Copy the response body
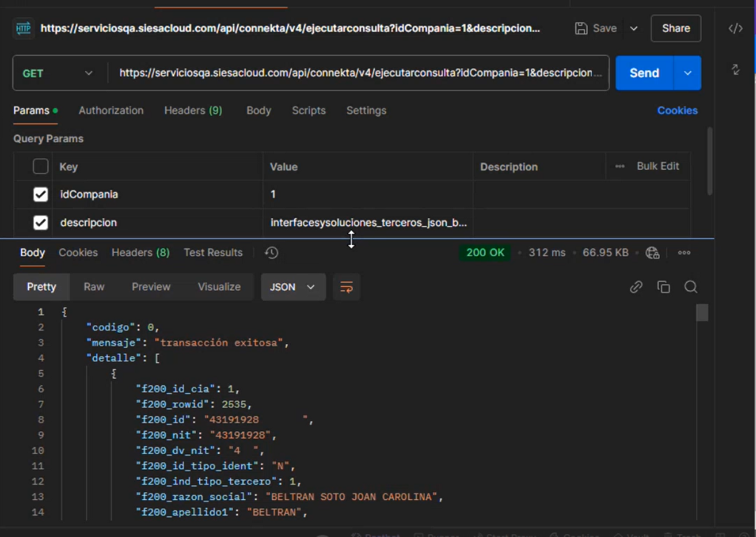 [x=664, y=287]
